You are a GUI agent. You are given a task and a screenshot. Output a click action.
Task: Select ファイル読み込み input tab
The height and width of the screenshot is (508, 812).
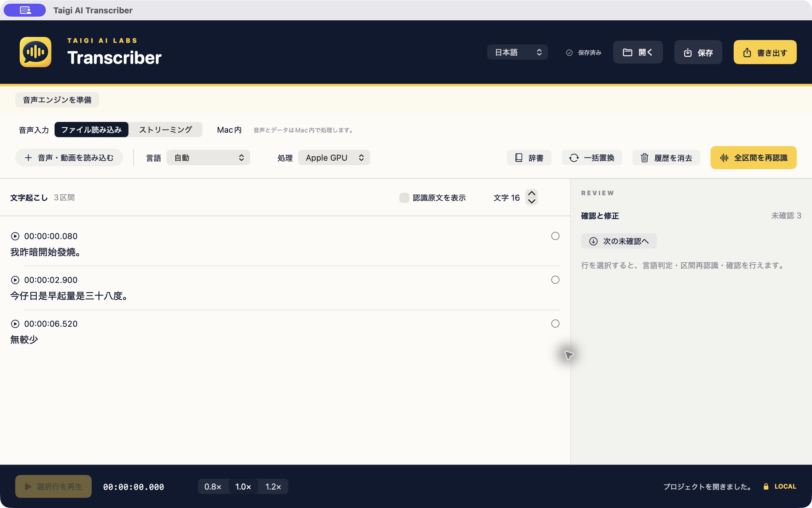(x=91, y=130)
